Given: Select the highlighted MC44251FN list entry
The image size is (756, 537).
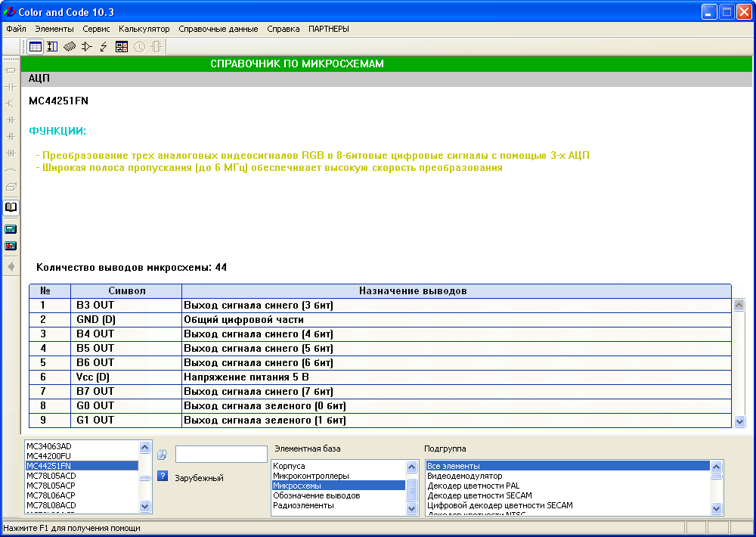Looking at the screenshot, I should [82, 466].
